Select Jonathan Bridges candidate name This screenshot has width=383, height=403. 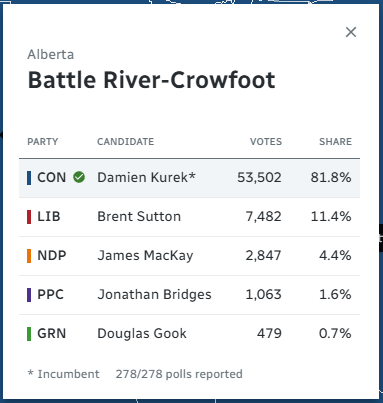click(154, 295)
